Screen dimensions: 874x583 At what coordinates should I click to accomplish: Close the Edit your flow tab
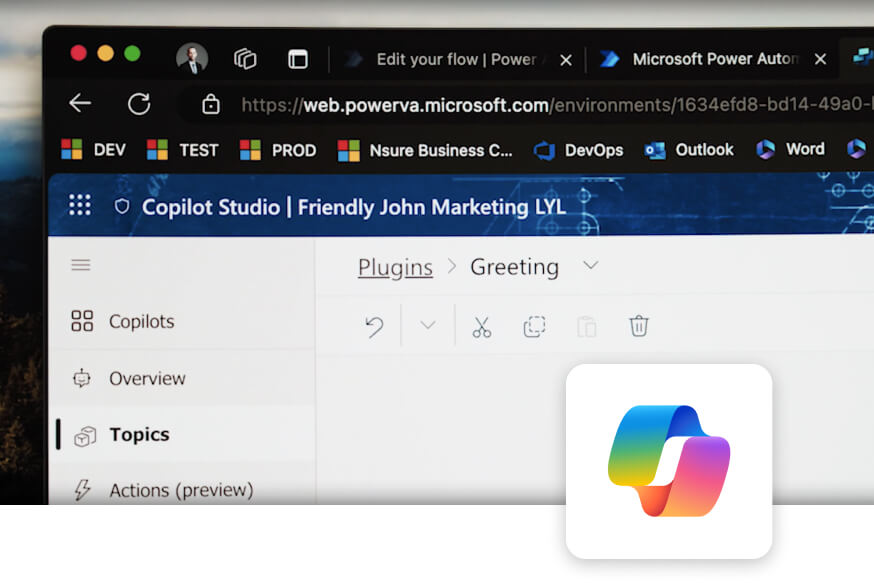coord(566,60)
